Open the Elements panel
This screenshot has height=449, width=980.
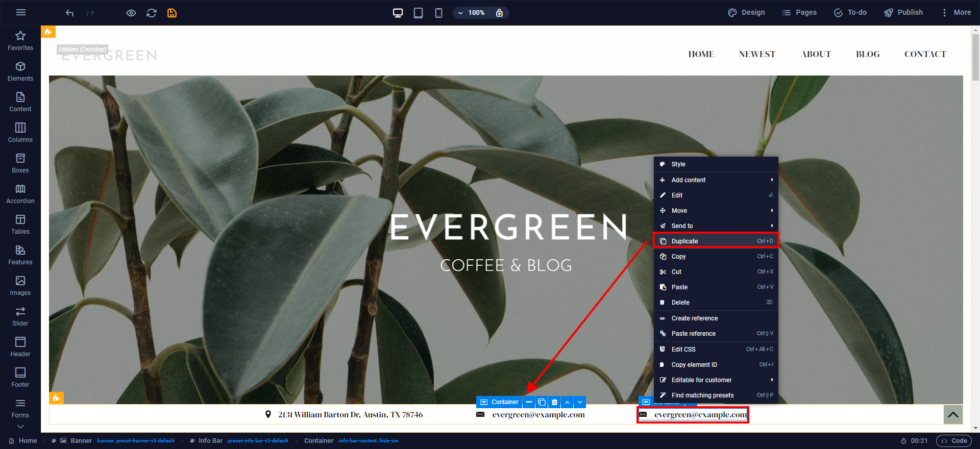(20, 71)
